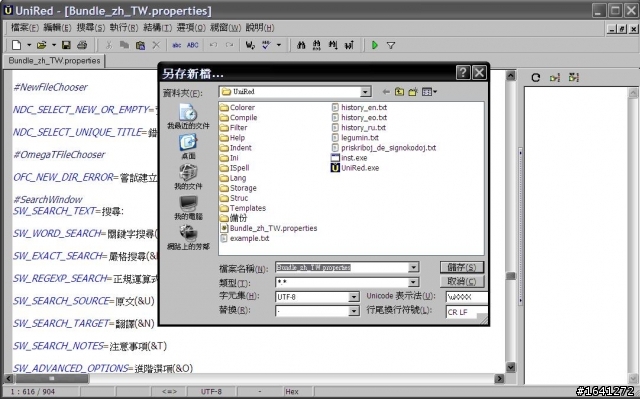Click the Find binoculars icon
640x399 pixels.
301,45
